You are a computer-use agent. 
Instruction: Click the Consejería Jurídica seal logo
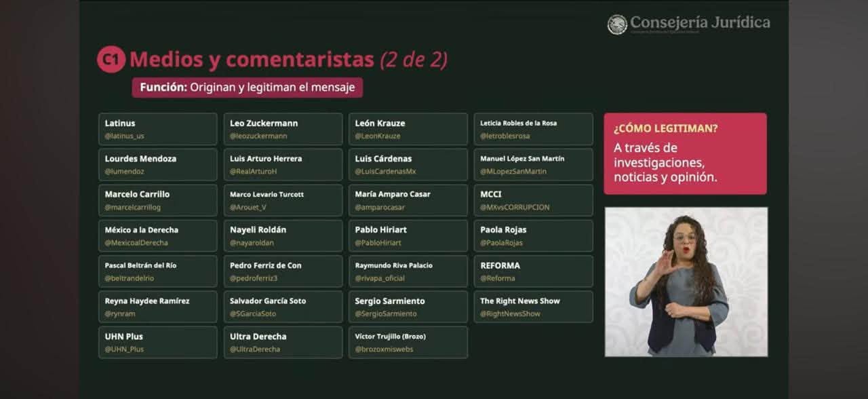[617, 24]
